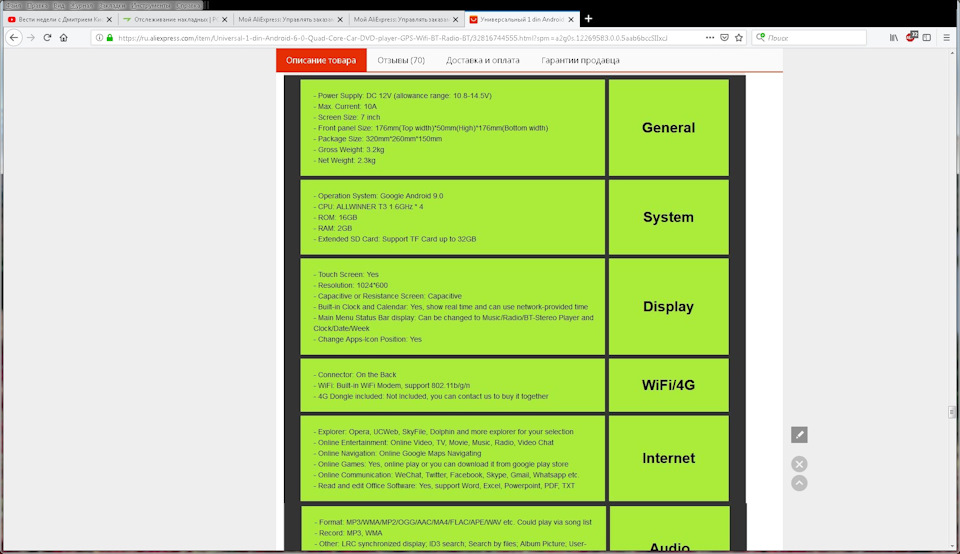Click the forward navigation arrow

[31, 37]
